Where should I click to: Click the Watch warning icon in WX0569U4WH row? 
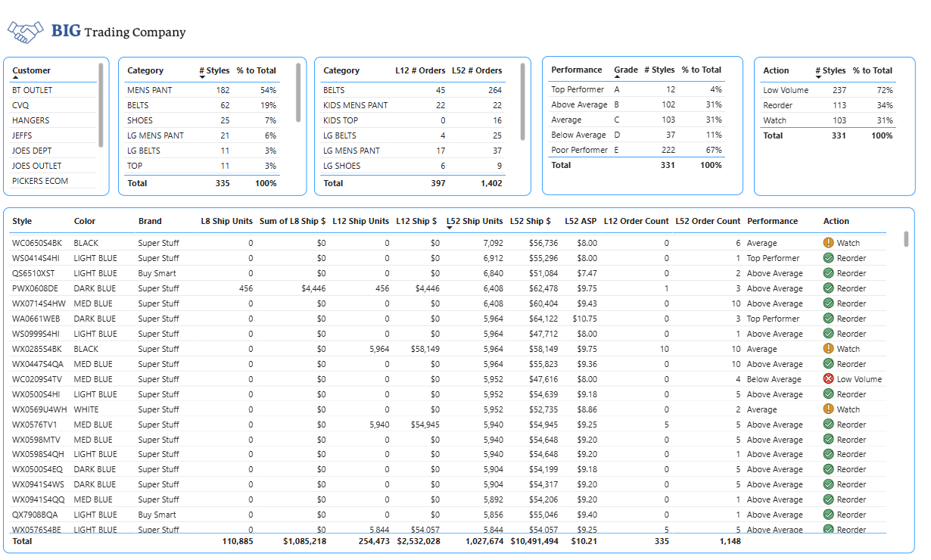[828, 409]
